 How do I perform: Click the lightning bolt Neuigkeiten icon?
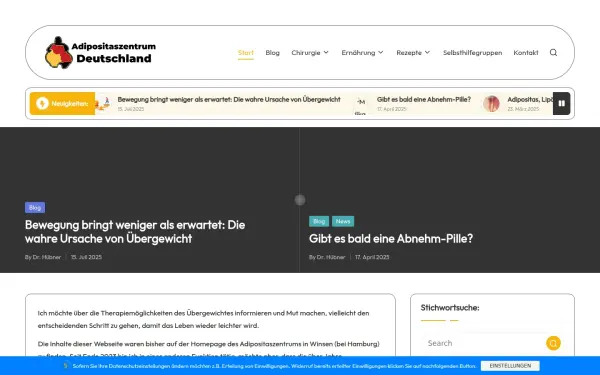[x=42, y=103]
